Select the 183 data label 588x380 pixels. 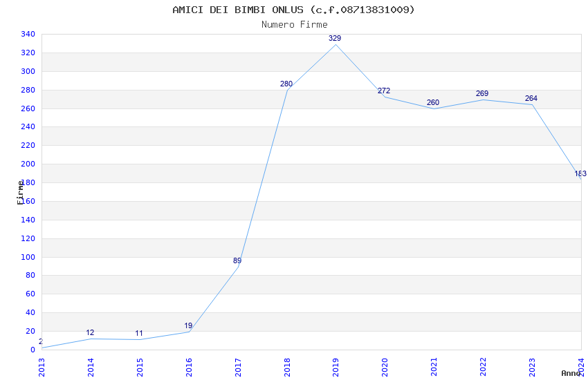580,173
